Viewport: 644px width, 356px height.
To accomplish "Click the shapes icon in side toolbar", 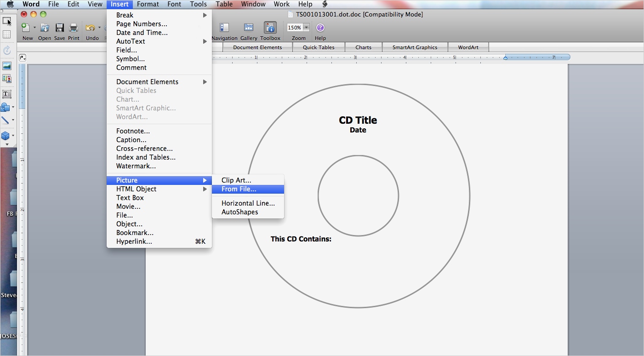I will [x=6, y=107].
